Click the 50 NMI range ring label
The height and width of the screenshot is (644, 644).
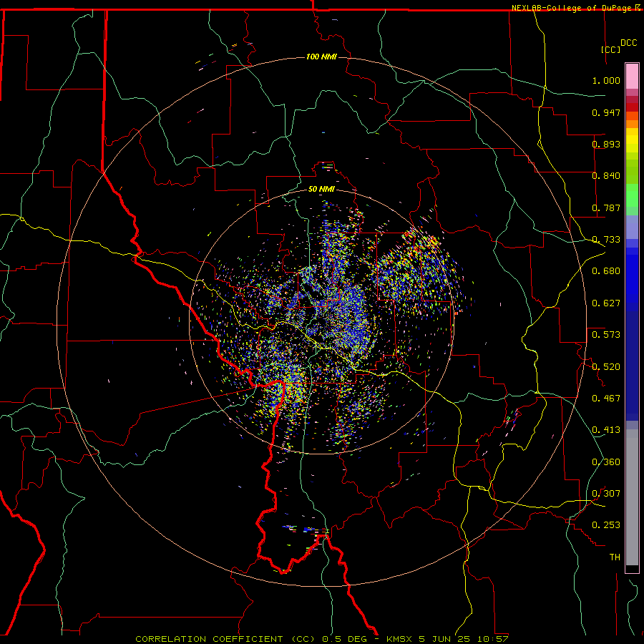pyautogui.click(x=321, y=190)
